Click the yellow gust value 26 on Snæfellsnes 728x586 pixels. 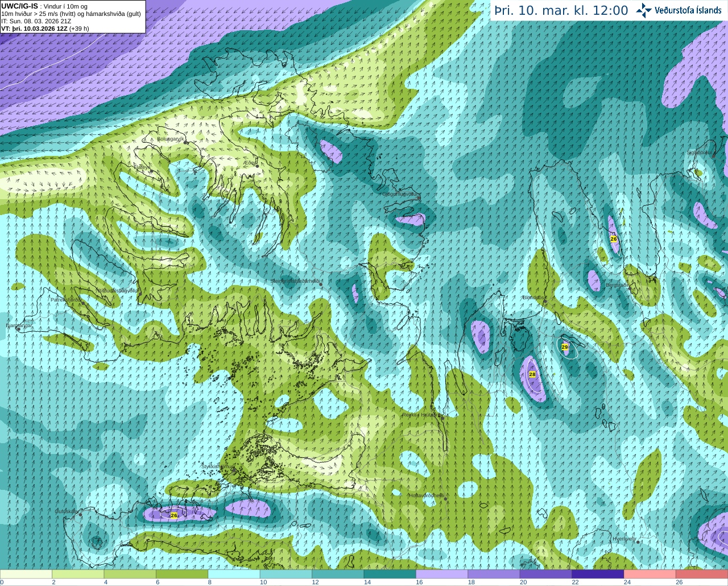coord(174,515)
